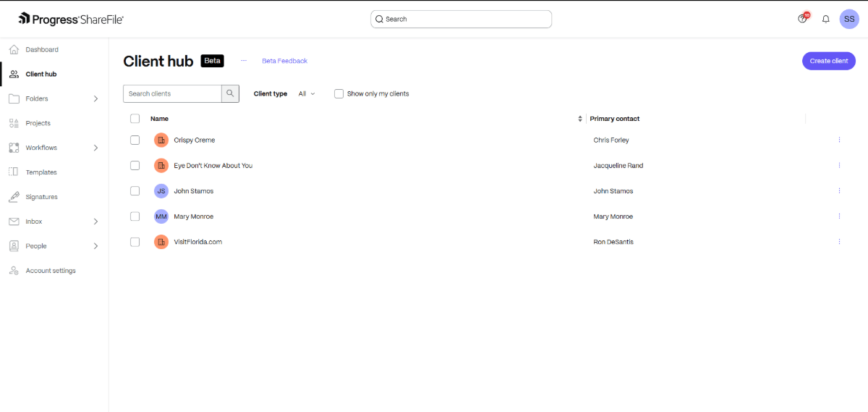Click the Create client button
The image size is (868, 412).
pyautogui.click(x=829, y=61)
